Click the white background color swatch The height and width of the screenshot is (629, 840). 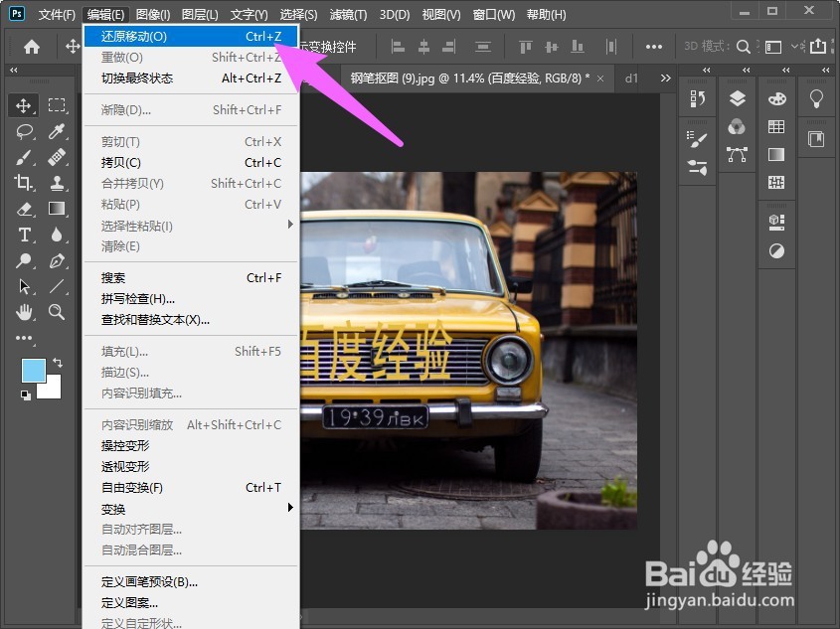[52, 390]
